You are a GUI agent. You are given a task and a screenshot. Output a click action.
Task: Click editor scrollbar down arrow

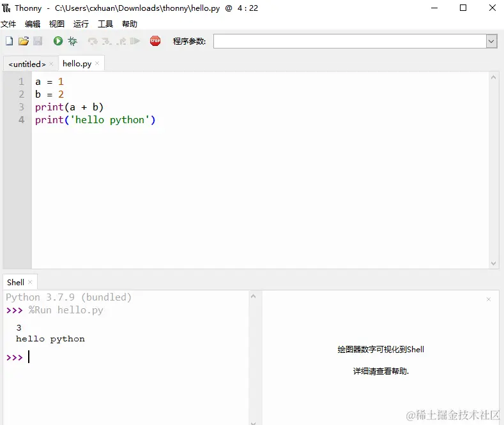pos(493,264)
